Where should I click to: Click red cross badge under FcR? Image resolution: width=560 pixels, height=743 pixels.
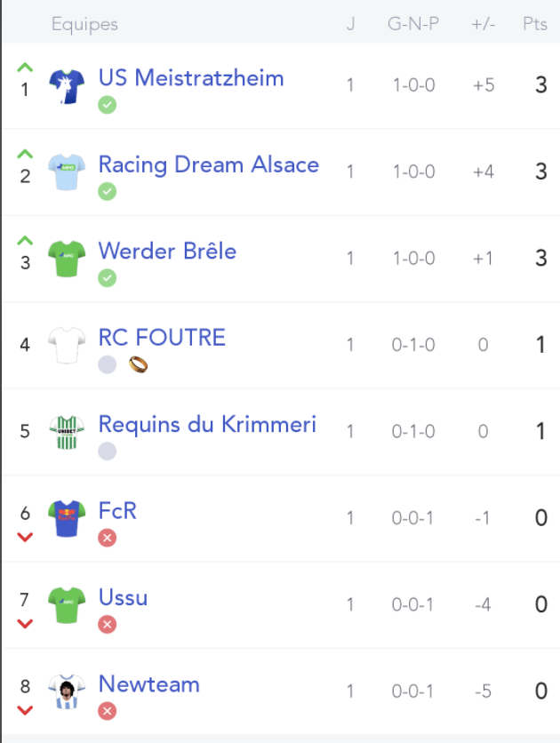(107, 538)
